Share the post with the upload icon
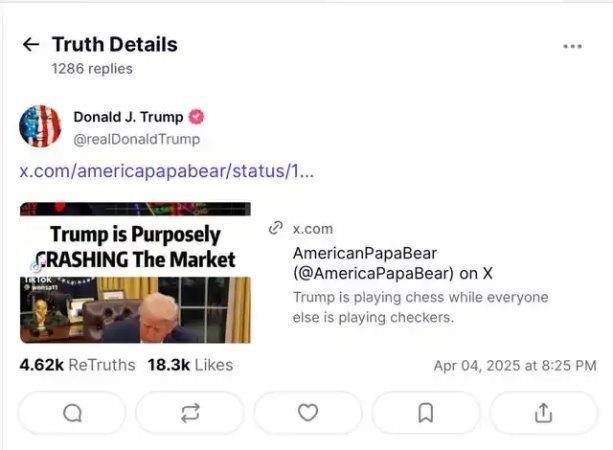This screenshot has height=450, width=613. pyautogui.click(x=543, y=412)
